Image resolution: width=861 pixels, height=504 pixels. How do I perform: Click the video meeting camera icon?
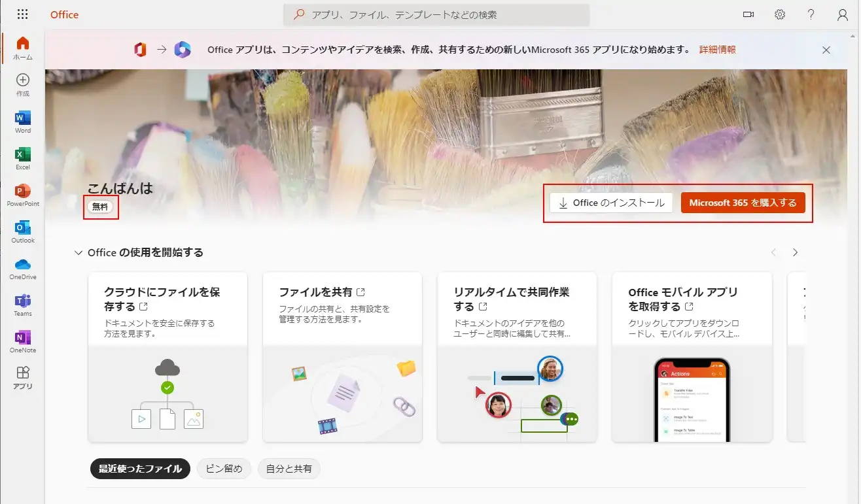coord(748,14)
